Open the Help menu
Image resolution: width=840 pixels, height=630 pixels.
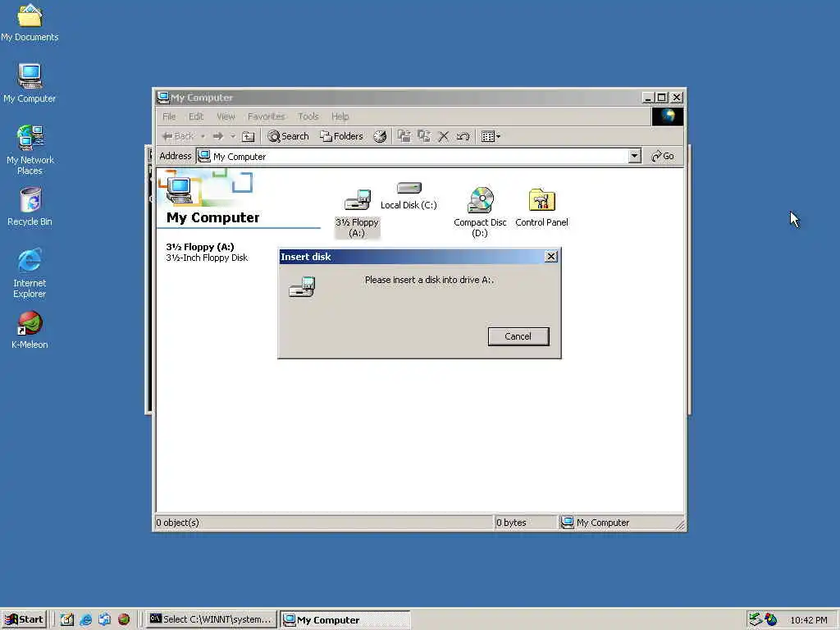click(340, 116)
